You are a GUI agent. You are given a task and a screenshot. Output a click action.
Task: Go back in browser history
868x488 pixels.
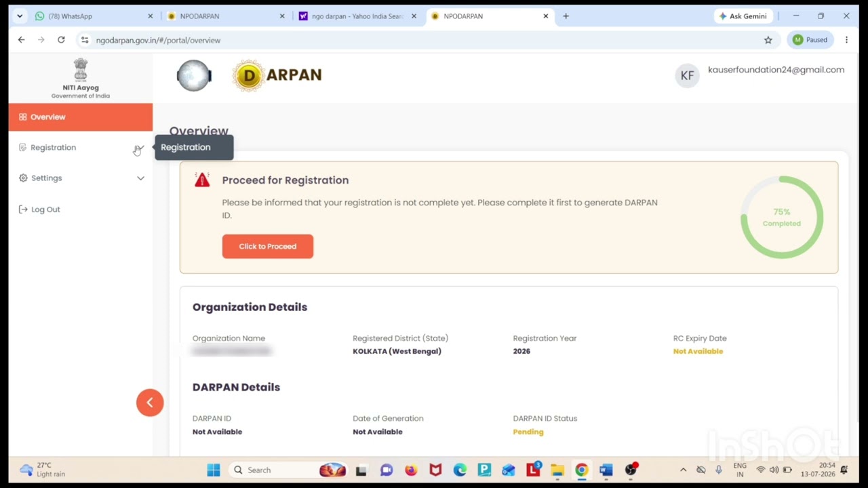tap(21, 40)
